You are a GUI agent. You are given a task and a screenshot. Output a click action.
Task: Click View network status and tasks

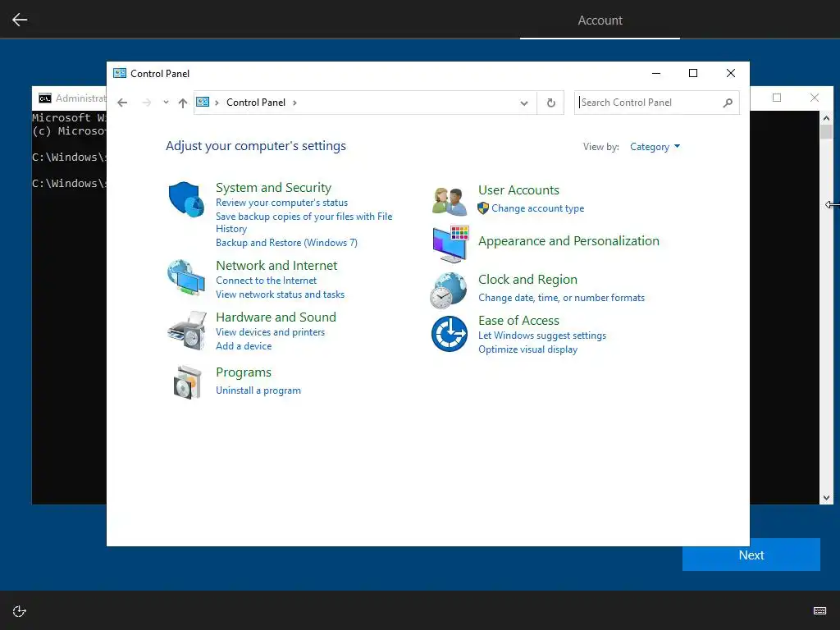coord(281,294)
